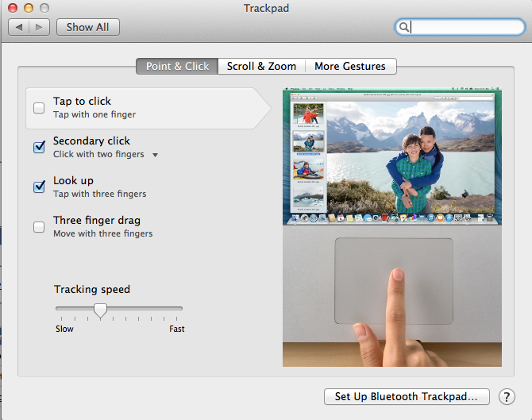Screen dimensions: 532x420
Task: Select the Point & Click tab
Action: click(177, 66)
